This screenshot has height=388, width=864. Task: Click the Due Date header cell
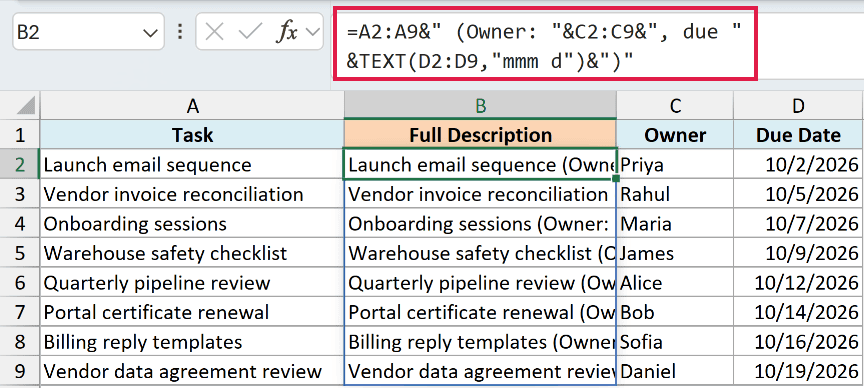point(798,134)
